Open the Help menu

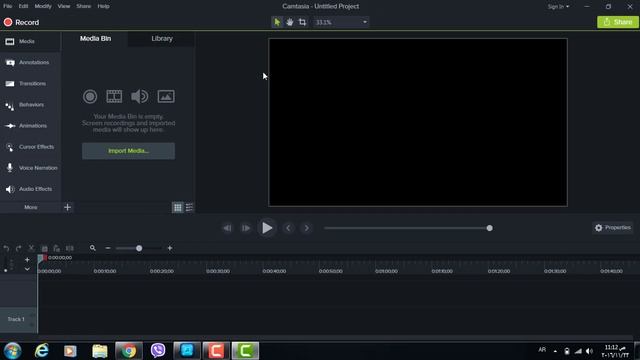click(x=103, y=6)
